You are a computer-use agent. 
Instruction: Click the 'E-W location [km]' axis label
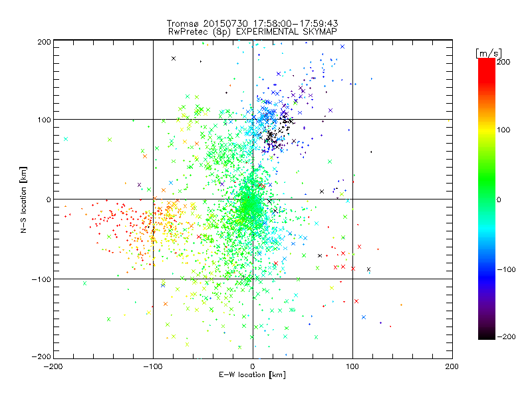pyautogui.click(x=252, y=375)
